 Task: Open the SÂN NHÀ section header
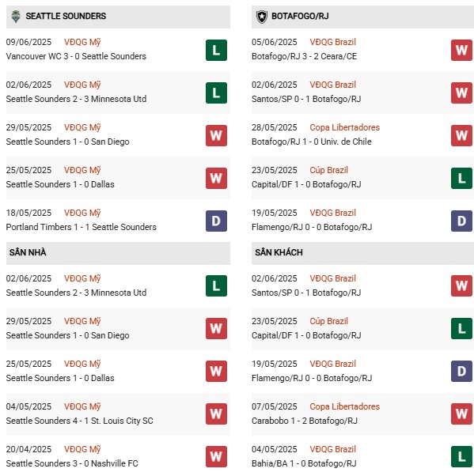[x=118, y=253]
